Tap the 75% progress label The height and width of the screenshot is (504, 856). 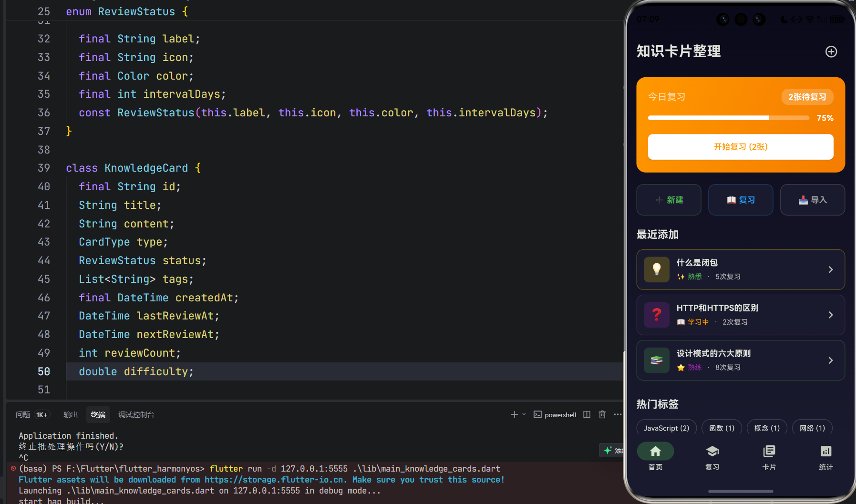click(x=825, y=118)
